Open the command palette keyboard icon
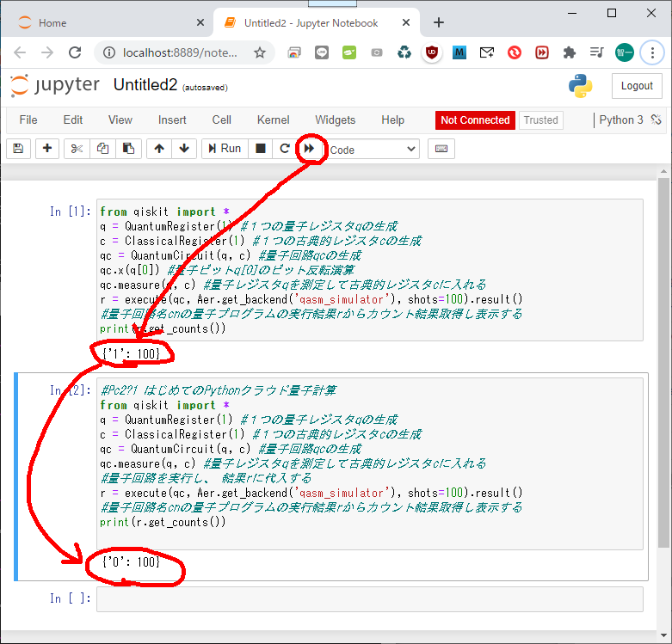672x644 pixels. pos(441,149)
